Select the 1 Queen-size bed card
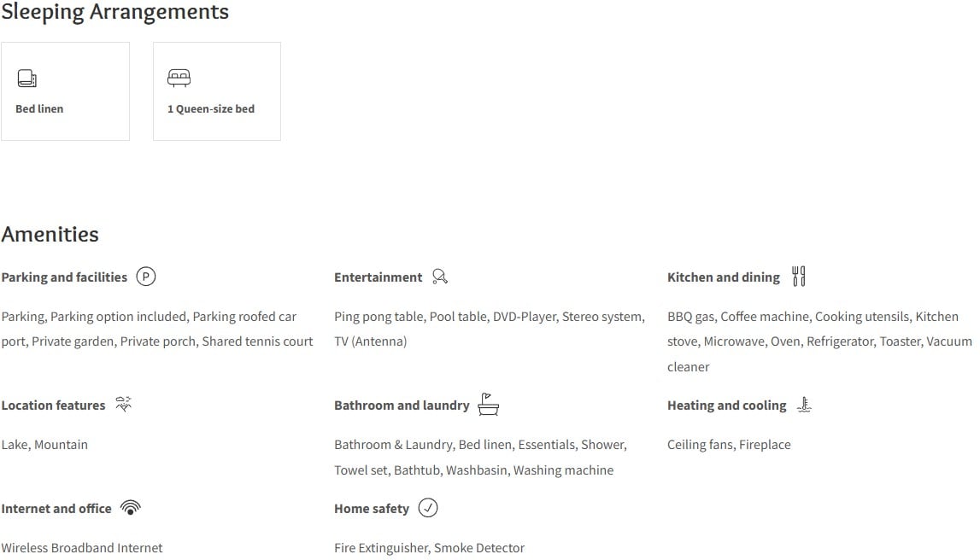980x560 pixels. (x=217, y=91)
